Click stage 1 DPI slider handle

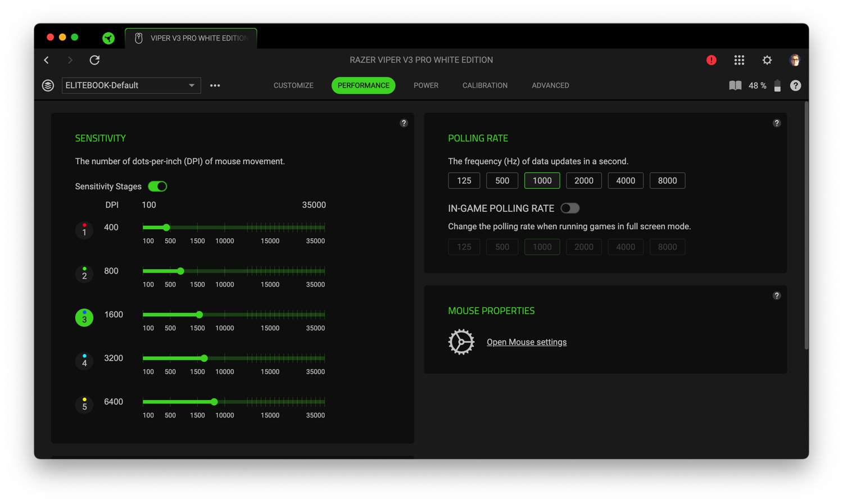coord(166,228)
